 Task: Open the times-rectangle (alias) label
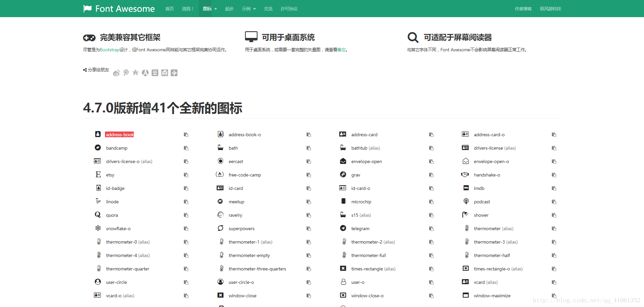(373, 269)
